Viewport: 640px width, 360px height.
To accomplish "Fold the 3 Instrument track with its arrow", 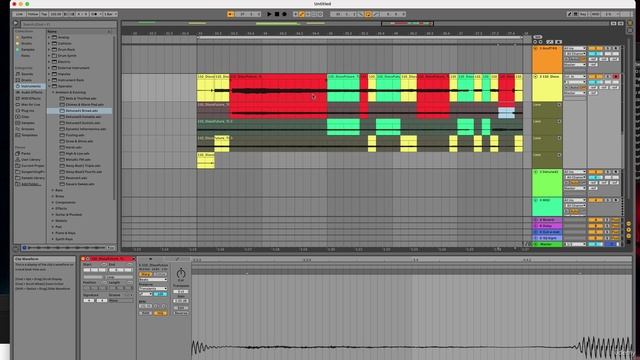I will tap(536, 172).
